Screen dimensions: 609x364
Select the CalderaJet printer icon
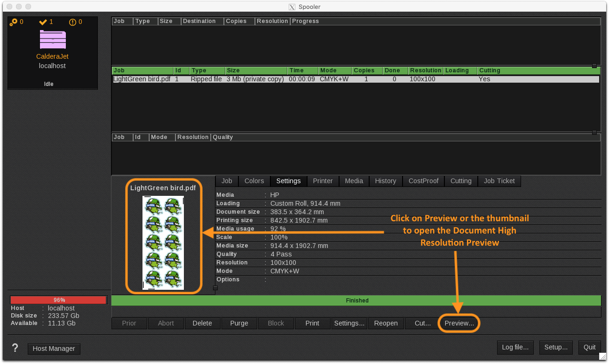(x=52, y=40)
